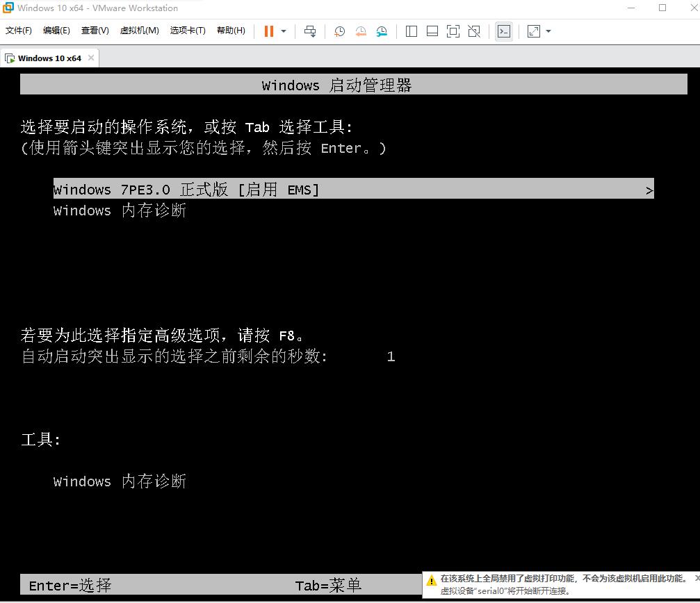The image size is (700, 603).
Task: Click the Windows 启动管理器 header bar
Action: coord(354,84)
